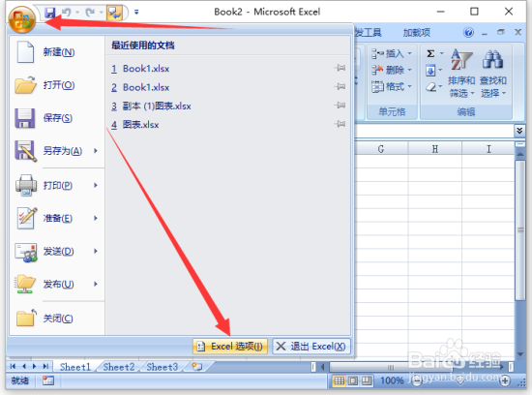The image size is (532, 395).
Task: Pin the second Book1.xlsx to the list
Action: tap(340, 86)
